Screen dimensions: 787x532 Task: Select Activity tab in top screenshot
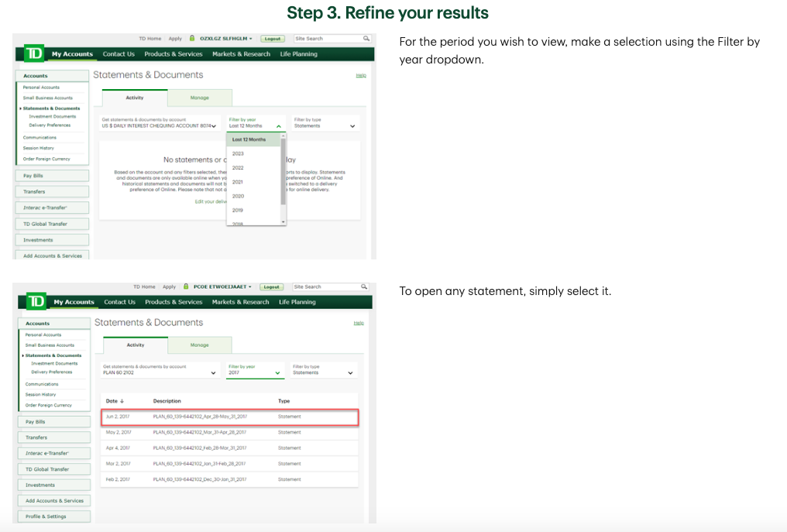click(x=135, y=98)
